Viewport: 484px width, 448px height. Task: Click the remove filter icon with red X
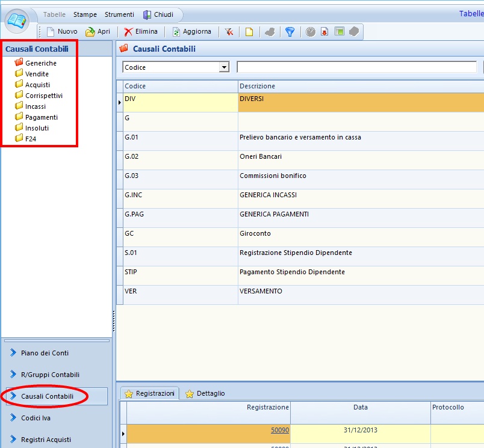pos(229,32)
